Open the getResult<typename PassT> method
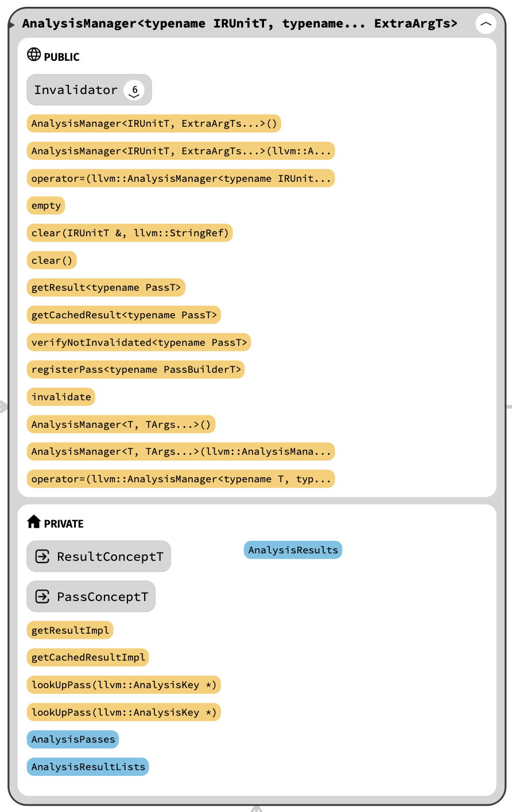 tap(106, 287)
